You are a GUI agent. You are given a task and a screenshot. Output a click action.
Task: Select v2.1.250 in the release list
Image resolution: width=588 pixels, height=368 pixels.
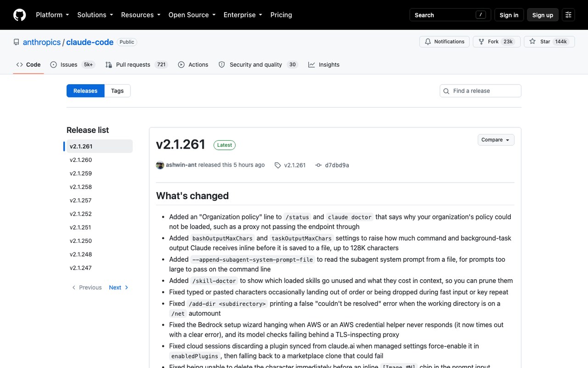click(100, 241)
